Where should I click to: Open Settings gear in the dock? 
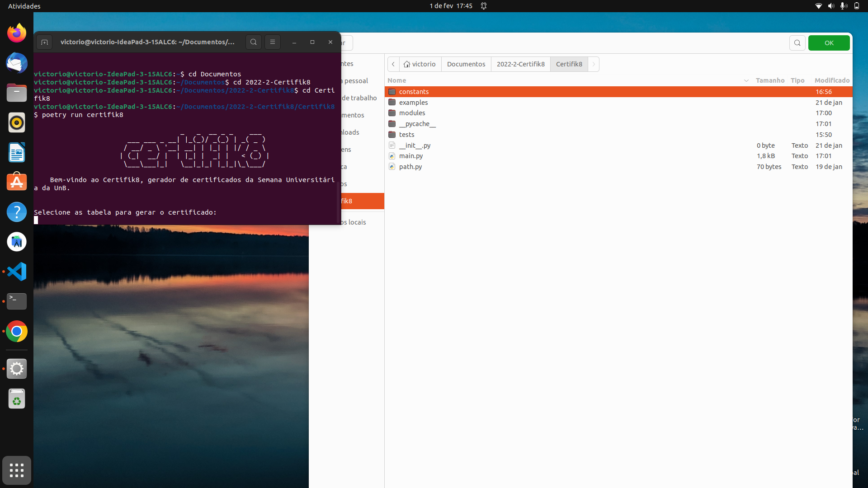coord(17,369)
